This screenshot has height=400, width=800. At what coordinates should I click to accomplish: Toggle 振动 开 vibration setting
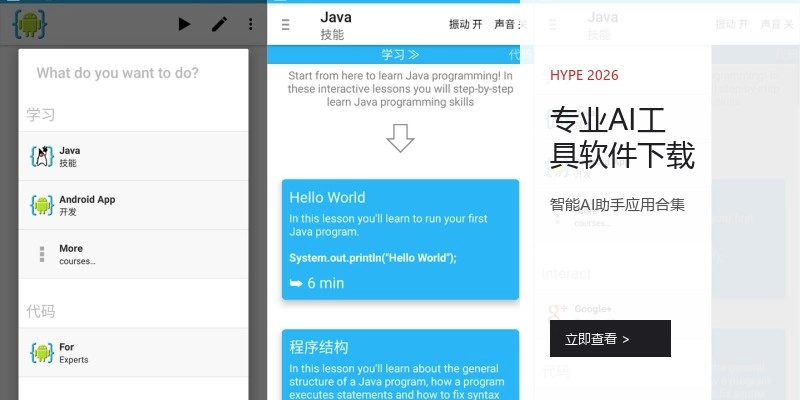tap(465, 24)
